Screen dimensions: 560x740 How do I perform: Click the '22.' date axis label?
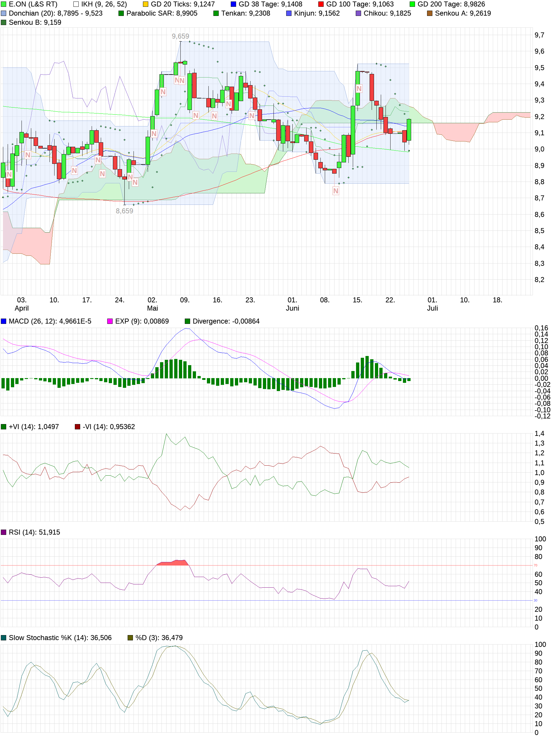tap(391, 300)
